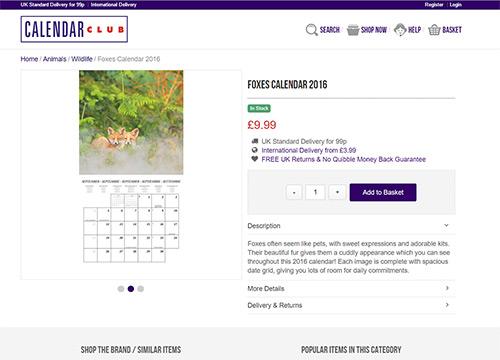Go to the Wildlife breadcrumb
This screenshot has height=360, width=500.
(x=82, y=59)
